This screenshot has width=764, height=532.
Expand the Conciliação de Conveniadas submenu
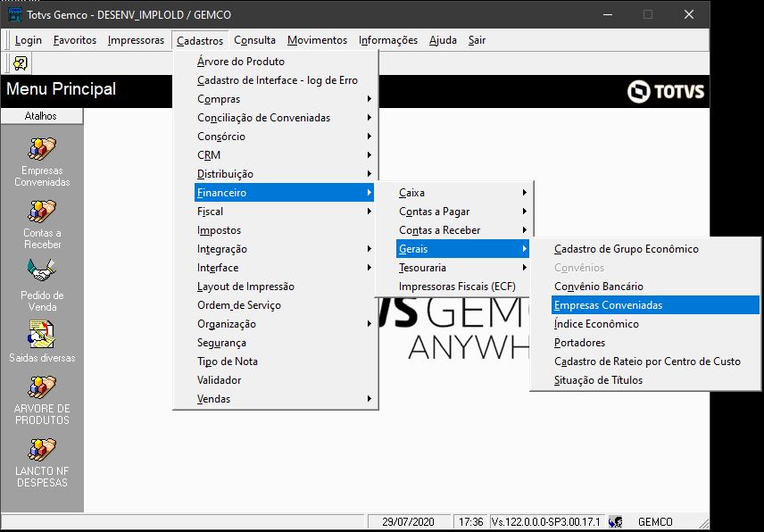pyautogui.click(x=284, y=118)
